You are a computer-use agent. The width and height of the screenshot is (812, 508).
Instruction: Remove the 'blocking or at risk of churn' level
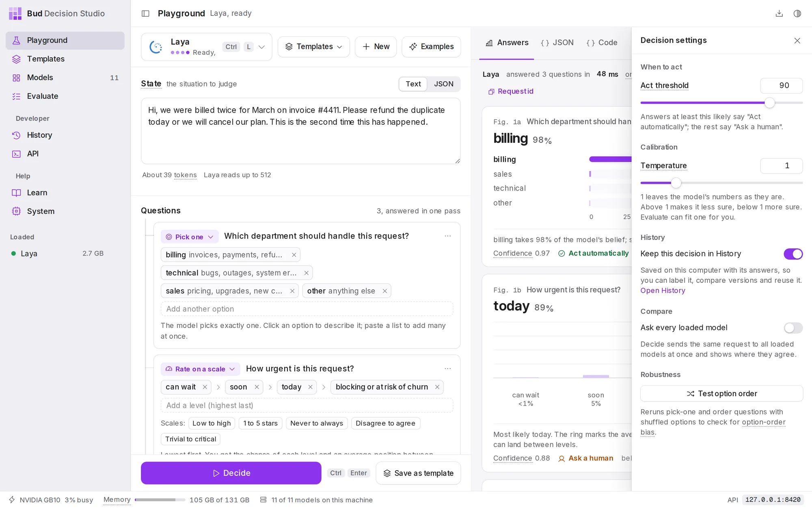click(x=437, y=387)
